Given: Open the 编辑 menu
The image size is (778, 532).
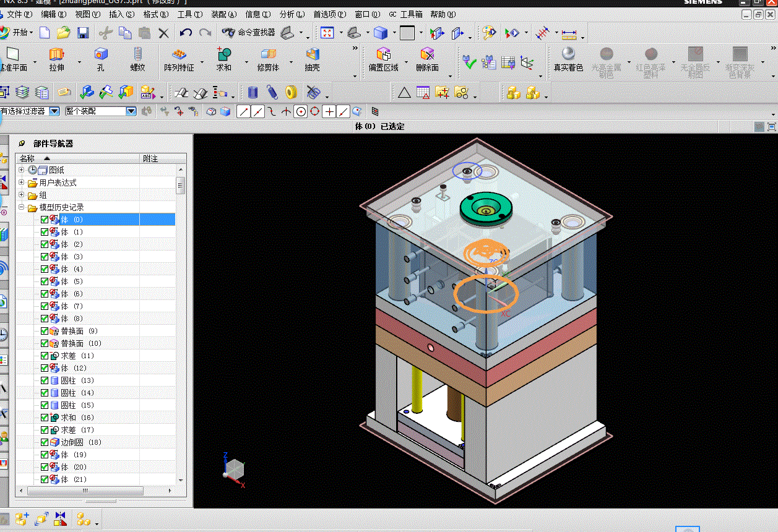Looking at the screenshot, I should [53, 14].
